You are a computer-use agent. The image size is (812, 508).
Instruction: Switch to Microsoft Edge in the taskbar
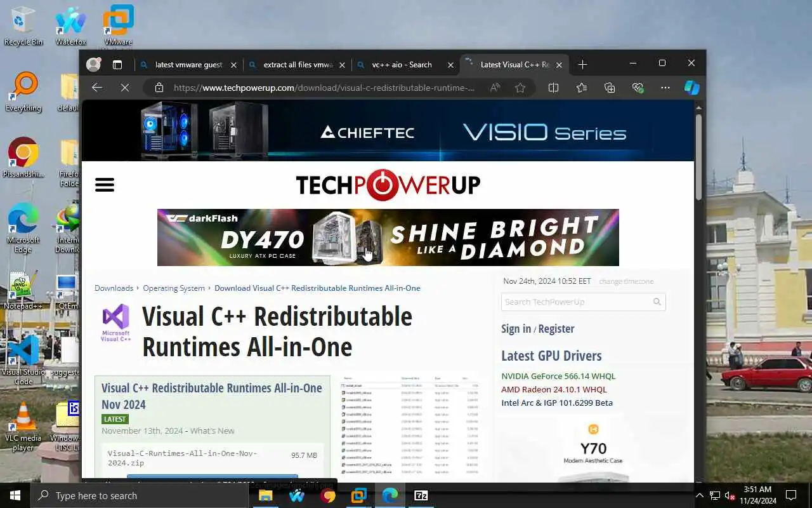[x=390, y=495]
